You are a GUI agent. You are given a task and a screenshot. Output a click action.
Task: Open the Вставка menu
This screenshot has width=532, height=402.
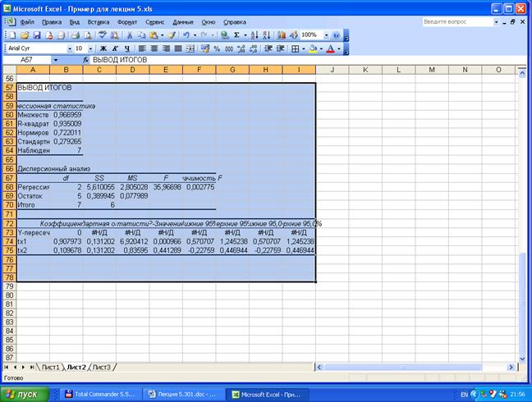99,22
